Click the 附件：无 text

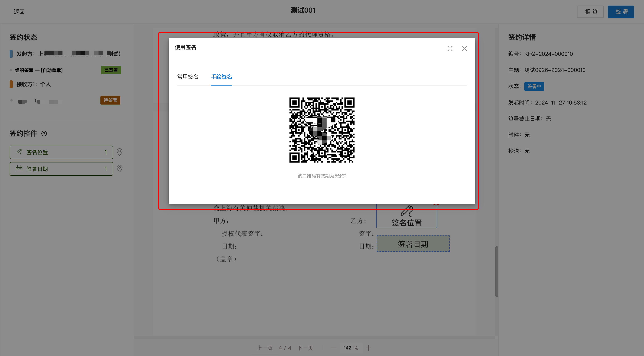pyautogui.click(x=519, y=135)
